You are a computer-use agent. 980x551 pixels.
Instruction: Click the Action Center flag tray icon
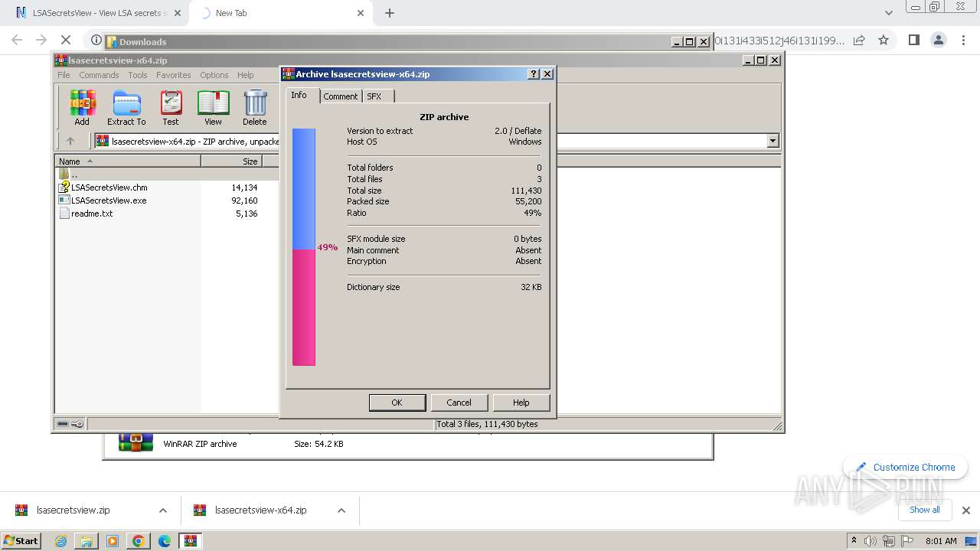(x=907, y=541)
